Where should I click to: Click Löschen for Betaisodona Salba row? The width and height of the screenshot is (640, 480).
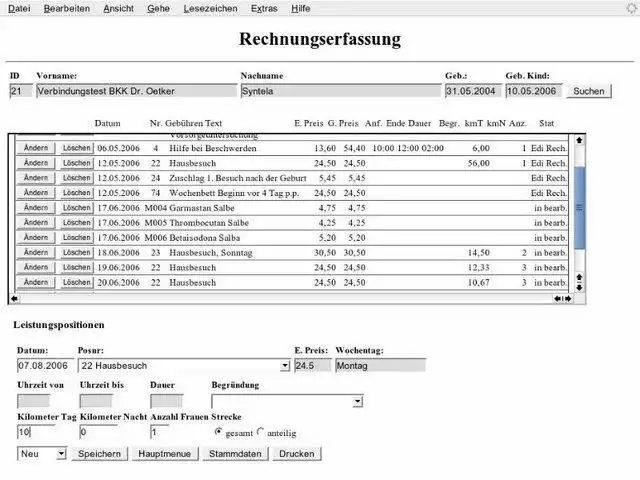pos(76,237)
